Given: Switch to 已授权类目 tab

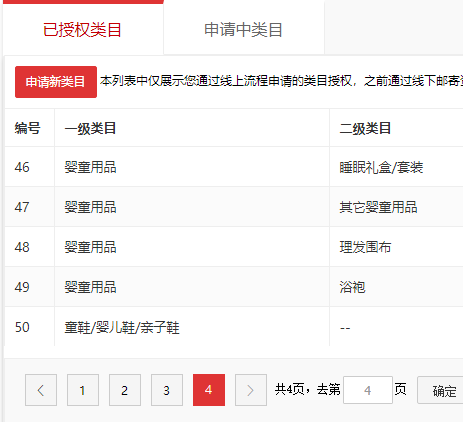Looking at the screenshot, I should [x=83, y=29].
